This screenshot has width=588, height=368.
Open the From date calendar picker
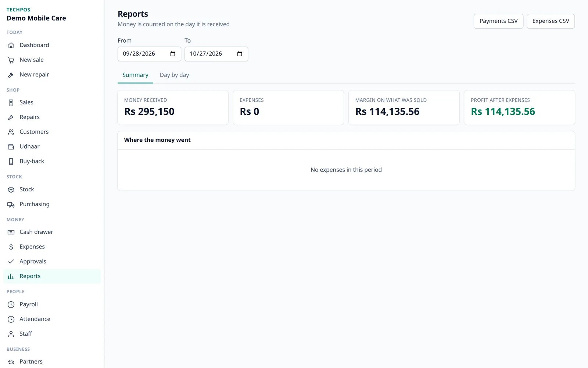173,54
